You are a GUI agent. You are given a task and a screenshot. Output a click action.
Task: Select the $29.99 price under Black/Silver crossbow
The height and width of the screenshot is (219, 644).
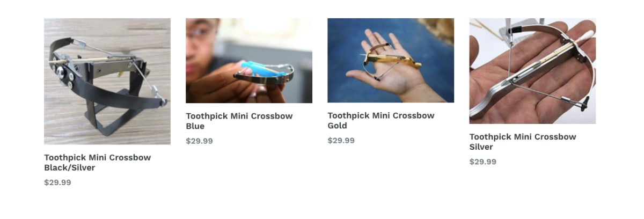pos(57,182)
